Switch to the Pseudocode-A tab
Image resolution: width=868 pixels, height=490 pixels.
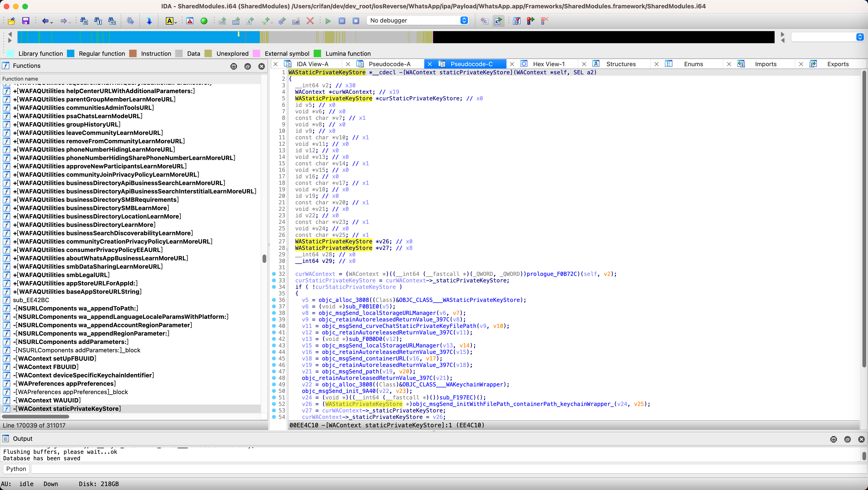coord(390,64)
